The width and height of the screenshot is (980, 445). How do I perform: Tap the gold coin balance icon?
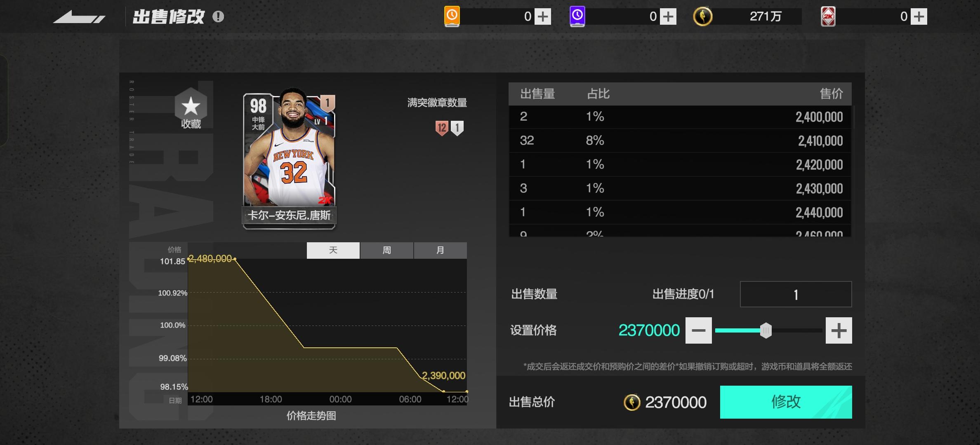click(x=703, y=16)
